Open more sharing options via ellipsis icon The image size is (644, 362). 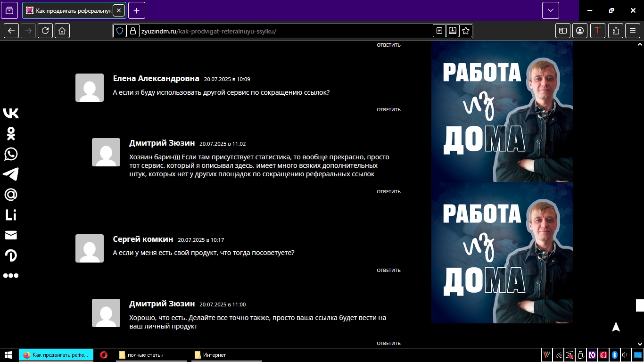point(11,276)
